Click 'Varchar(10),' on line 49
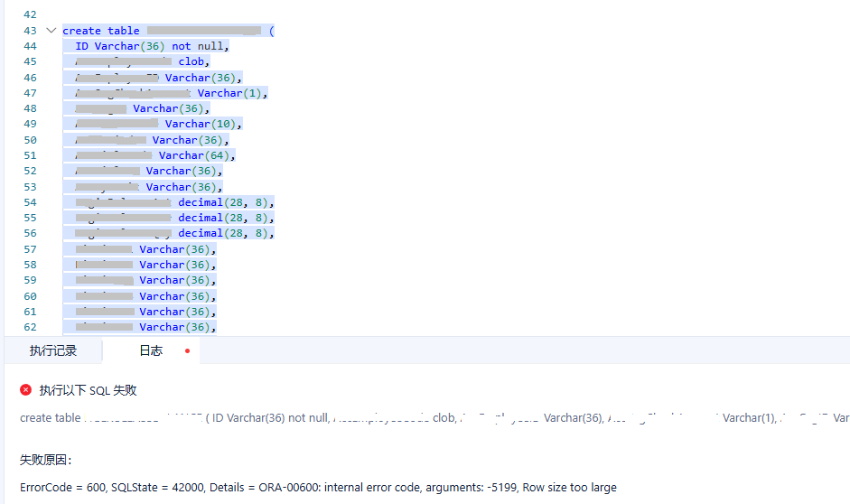 (203, 124)
